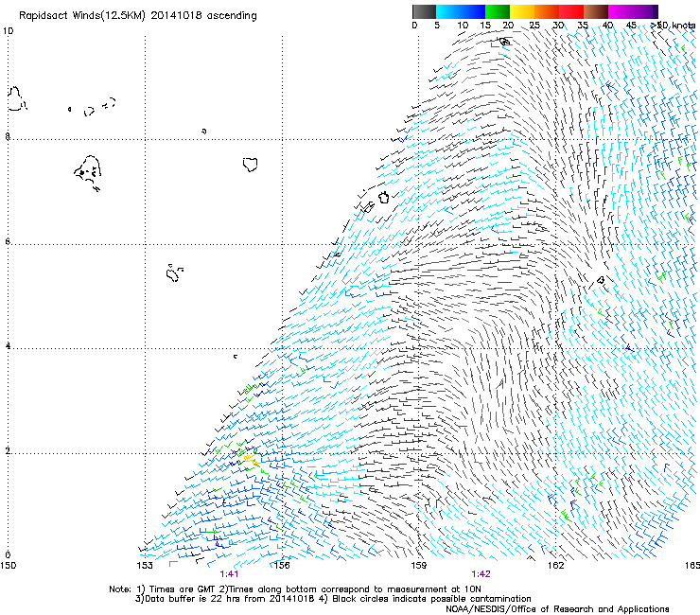
Task: Click the island outline near 156E 7.5N
Action: (251, 165)
